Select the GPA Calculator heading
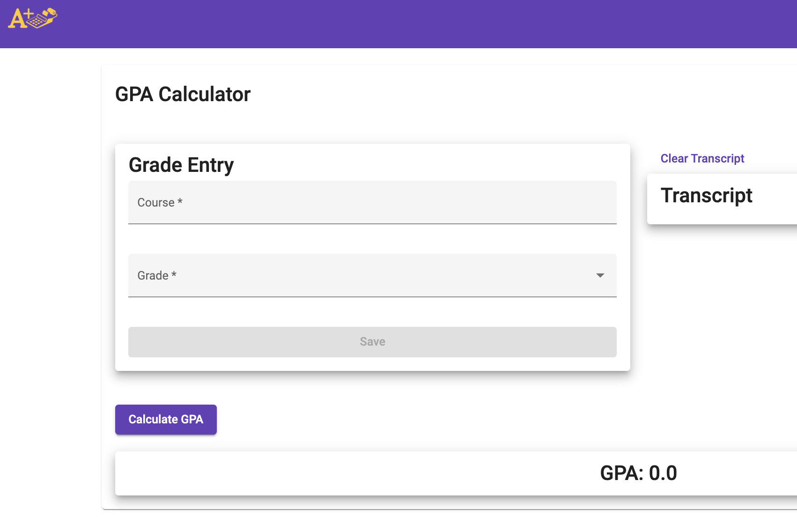Image resolution: width=797 pixels, height=532 pixels. pos(184,94)
